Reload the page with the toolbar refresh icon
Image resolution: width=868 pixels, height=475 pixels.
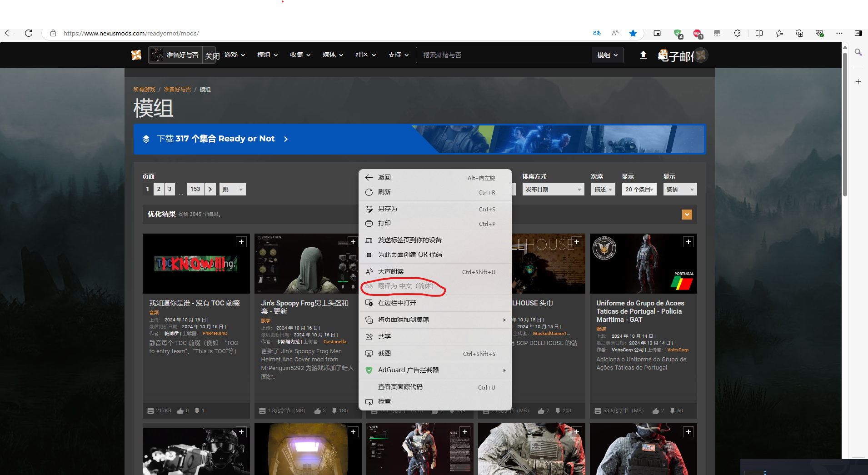click(29, 33)
